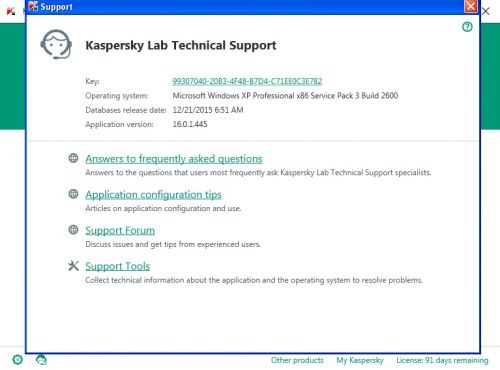Open the Support Tools link
This screenshot has width=500, height=370.
[x=117, y=266]
